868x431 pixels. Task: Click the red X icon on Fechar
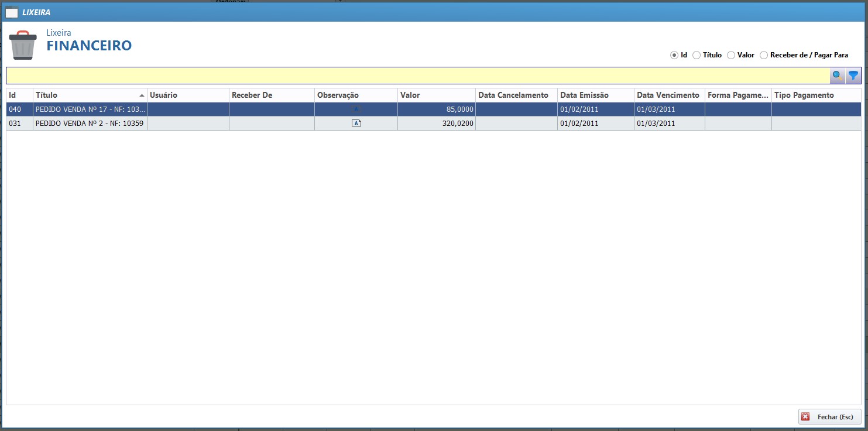(805, 416)
